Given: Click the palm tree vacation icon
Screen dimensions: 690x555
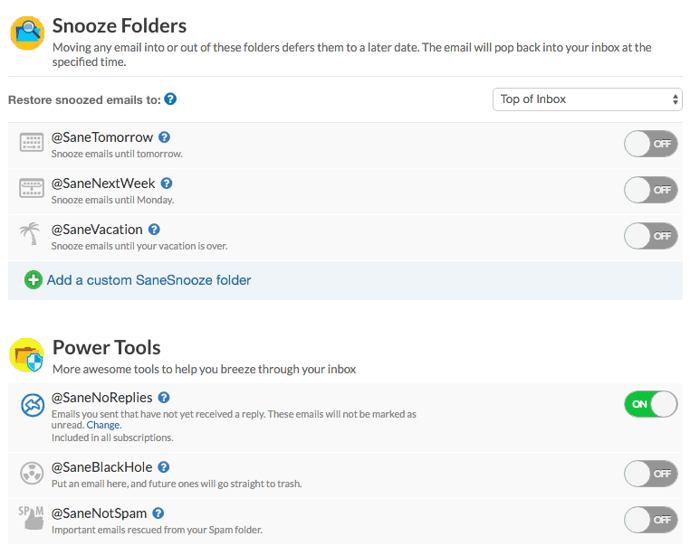Looking at the screenshot, I should coord(31,235).
